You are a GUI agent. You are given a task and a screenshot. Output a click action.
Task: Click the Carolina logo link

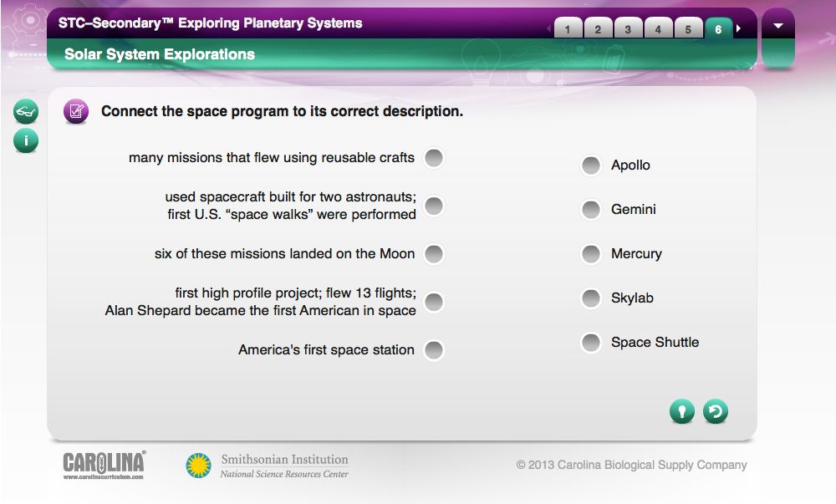104,465
